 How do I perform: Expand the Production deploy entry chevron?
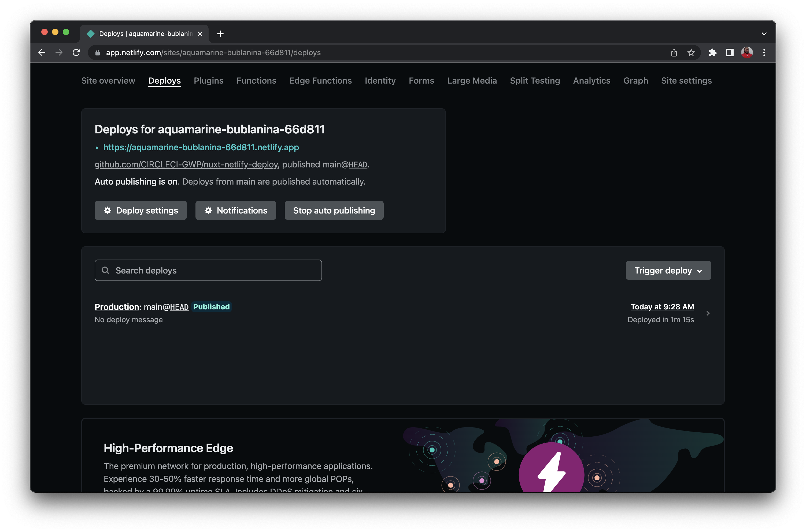point(708,313)
